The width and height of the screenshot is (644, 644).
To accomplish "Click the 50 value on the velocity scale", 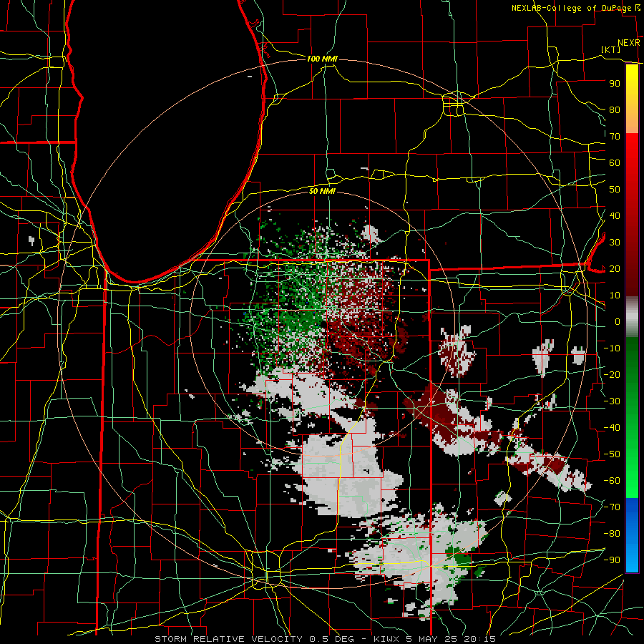I will point(615,190).
